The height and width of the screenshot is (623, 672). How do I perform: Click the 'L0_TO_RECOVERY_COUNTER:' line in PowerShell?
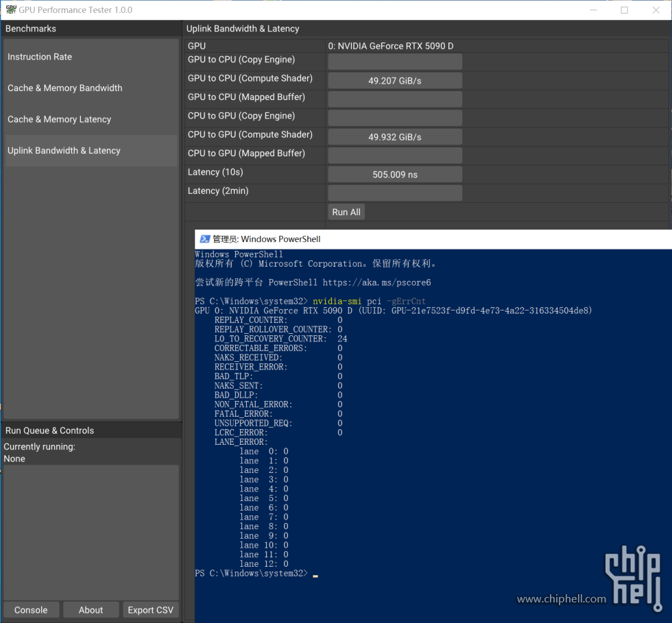[280, 339]
